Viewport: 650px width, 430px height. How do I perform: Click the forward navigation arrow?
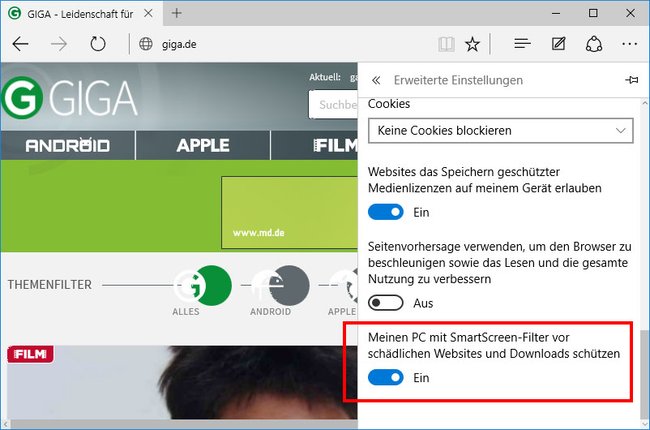point(59,44)
